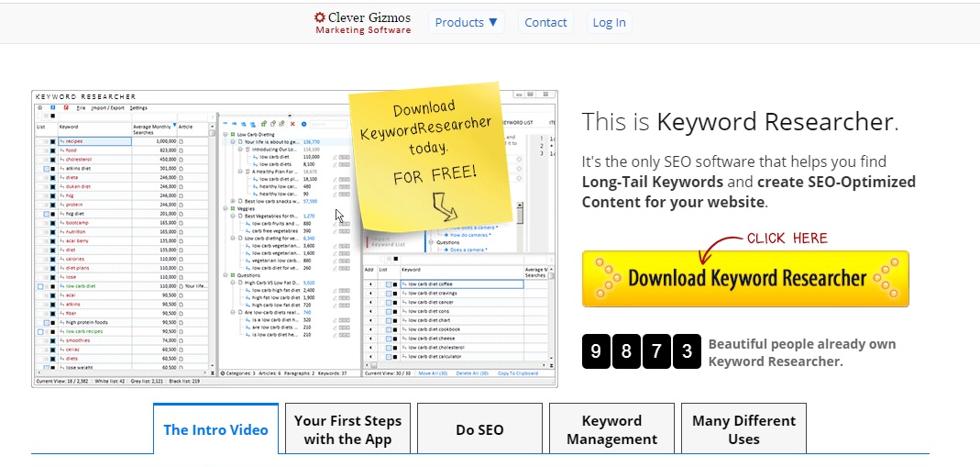The width and height of the screenshot is (980, 467).
Task: Click the red icon left of File menu
Action: (x=66, y=107)
